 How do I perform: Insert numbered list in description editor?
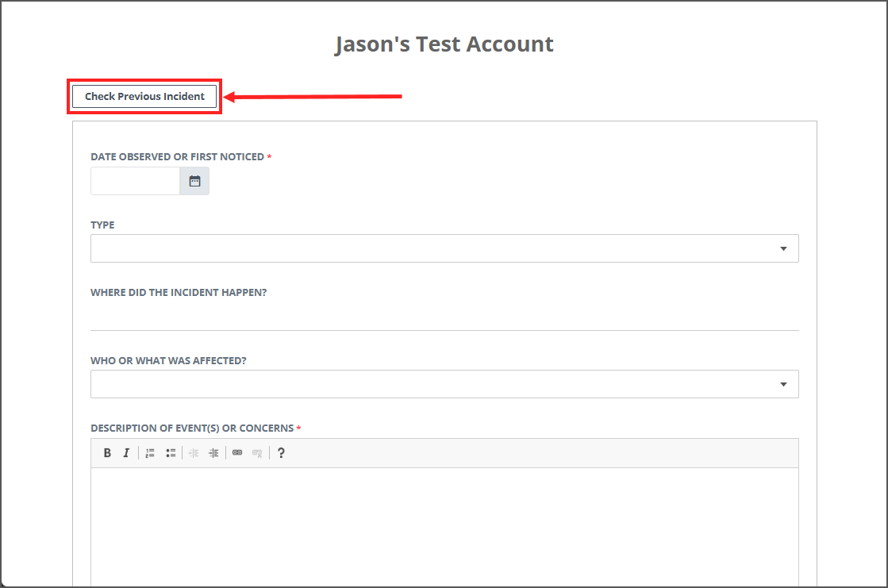point(150,453)
